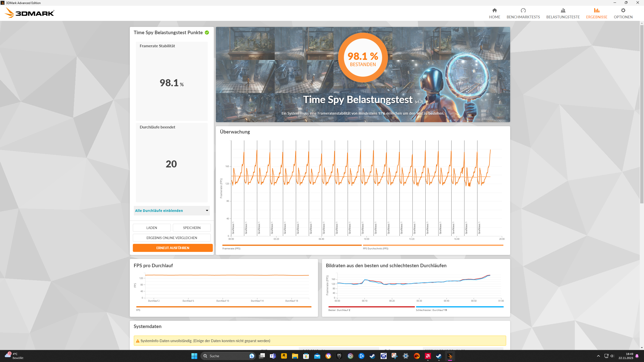Screen dimensions: 644x362
Task: Open AMD Software from taskbar
Action: click(428, 356)
